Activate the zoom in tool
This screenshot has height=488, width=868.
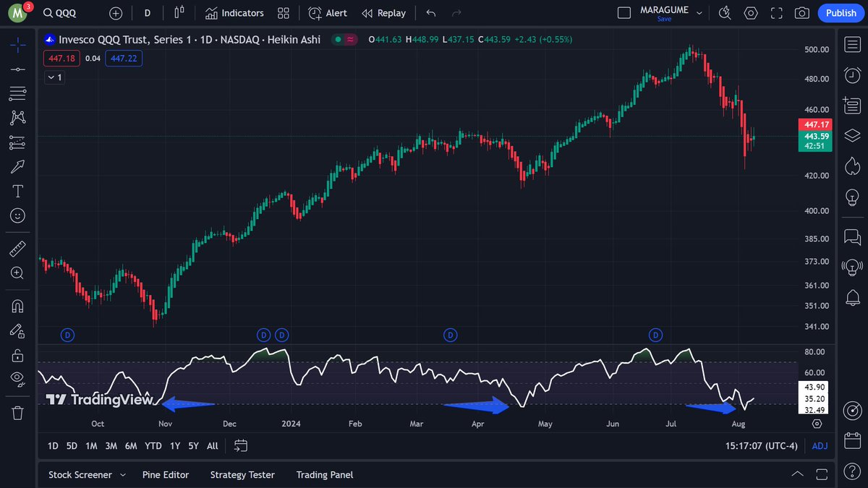(x=18, y=273)
